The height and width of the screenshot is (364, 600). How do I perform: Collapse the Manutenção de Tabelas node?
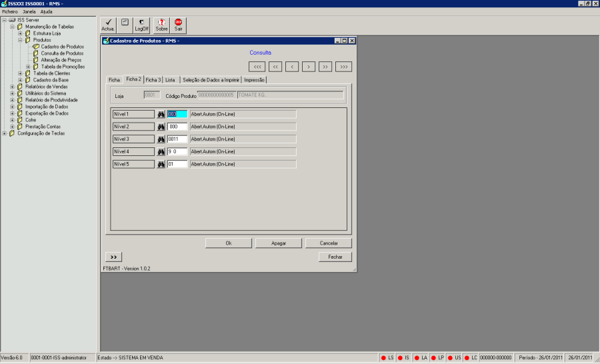[12, 27]
